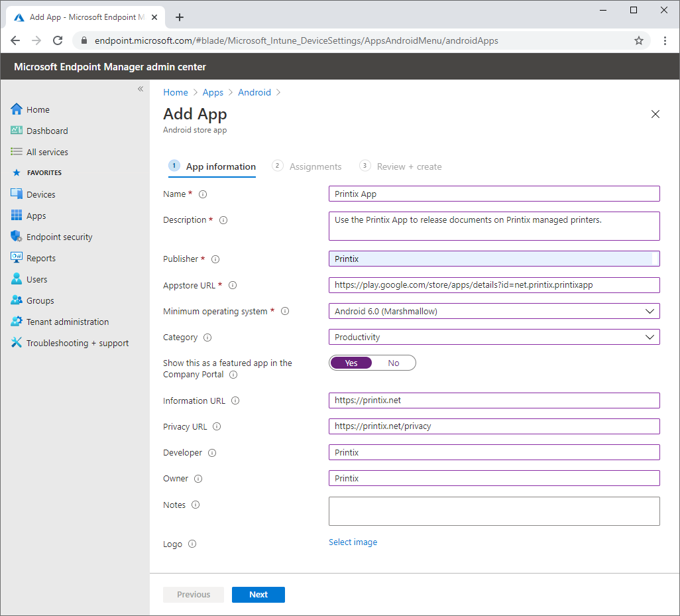This screenshot has width=680, height=616.
Task: Click the Next button
Action: [258, 595]
